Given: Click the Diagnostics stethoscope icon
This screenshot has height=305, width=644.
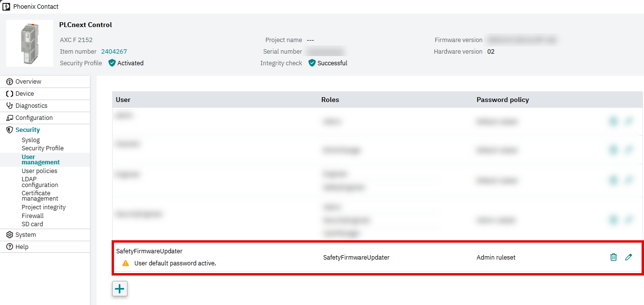Looking at the screenshot, I should coord(10,106).
